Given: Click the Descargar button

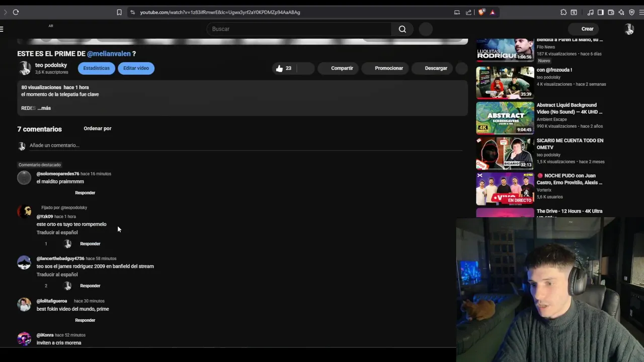Looking at the screenshot, I should pos(431,68).
